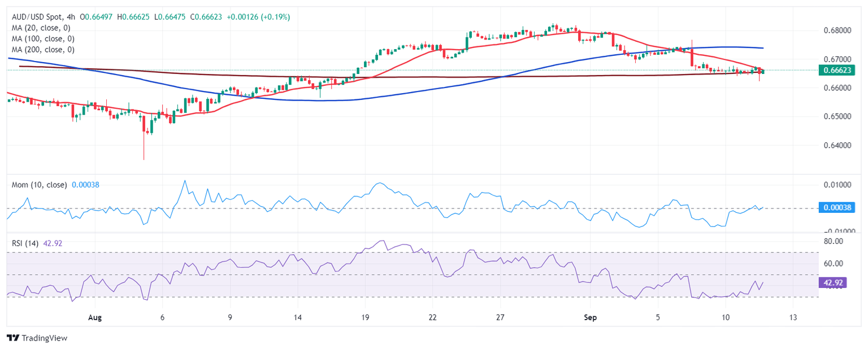Image resolution: width=868 pixels, height=349 pixels.
Task: Click the 19 date label on time axis
Action: point(365,317)
